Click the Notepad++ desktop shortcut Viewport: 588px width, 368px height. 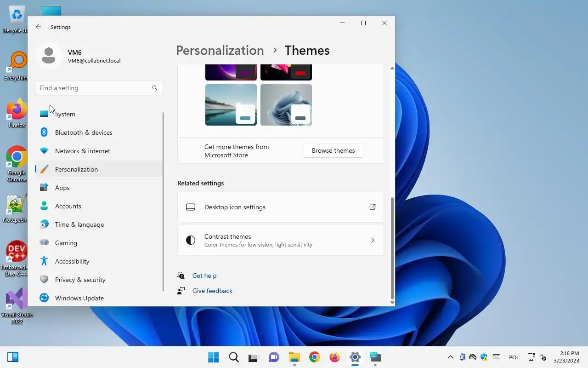click(15, 209)
